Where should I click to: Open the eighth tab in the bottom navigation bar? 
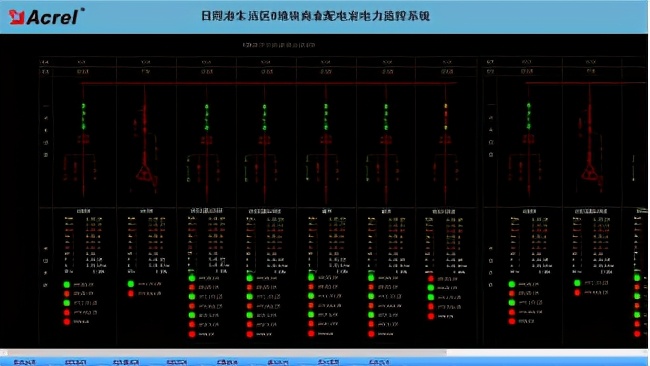[379, 362]
